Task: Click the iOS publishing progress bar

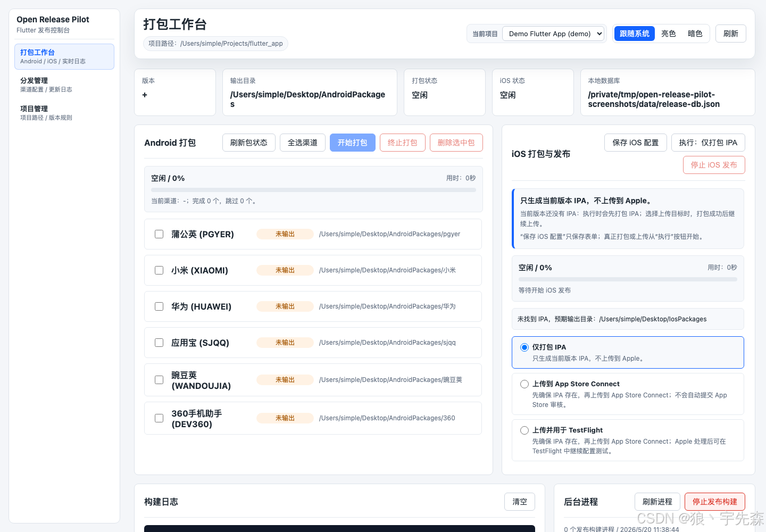Action: 628,279
